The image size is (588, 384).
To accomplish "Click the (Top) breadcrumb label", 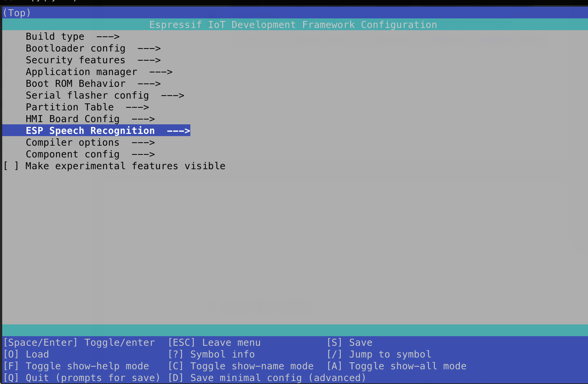I will (x=17, y=13).
